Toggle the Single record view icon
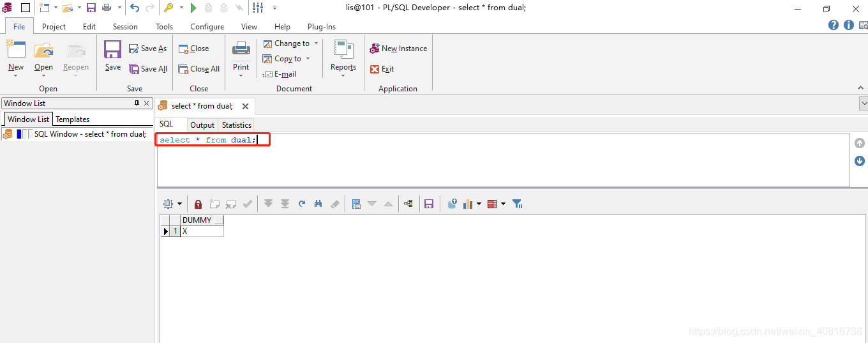The height and width of the screenshot is (343, 868). pyautogui.click(x=356, y=204)
